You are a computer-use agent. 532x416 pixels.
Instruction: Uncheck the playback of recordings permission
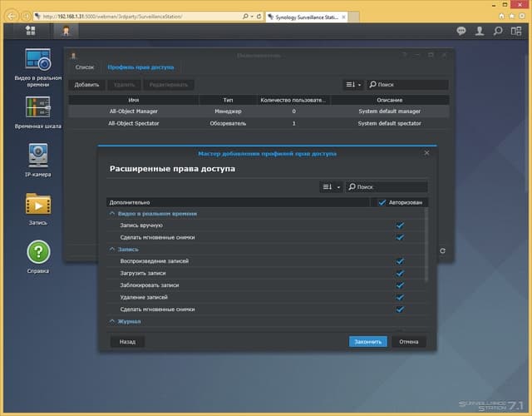pyautogui.click(x=400, y=261)
